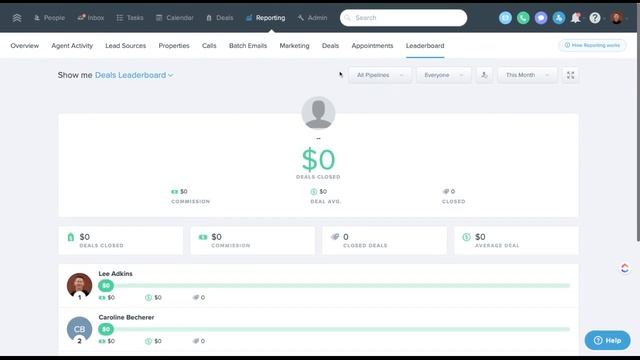This screenshot has height=360, width=640.
Task: Click the $0 Deals Closed summary card
Action: pos(121,240)
